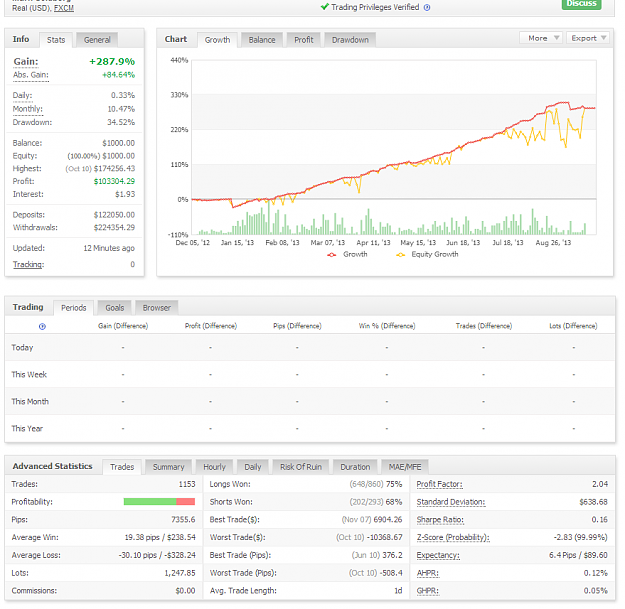
Task: Click the $122050.00 deposits value
Action: [114, 215]
